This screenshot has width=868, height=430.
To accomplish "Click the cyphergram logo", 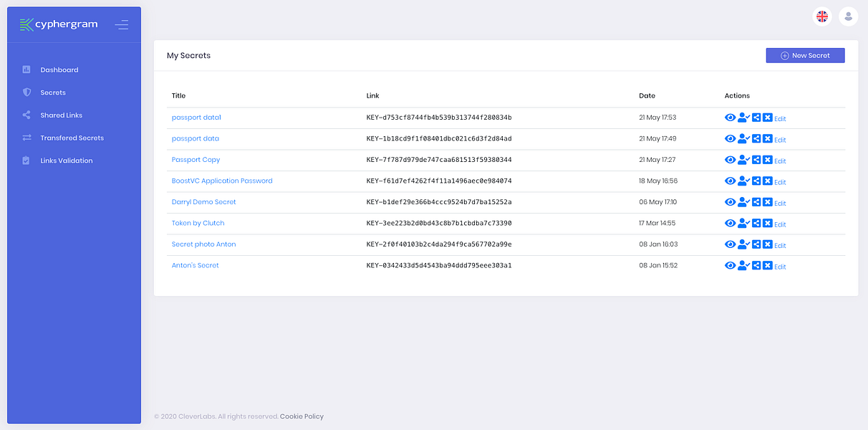I will (x=59, y=24).
